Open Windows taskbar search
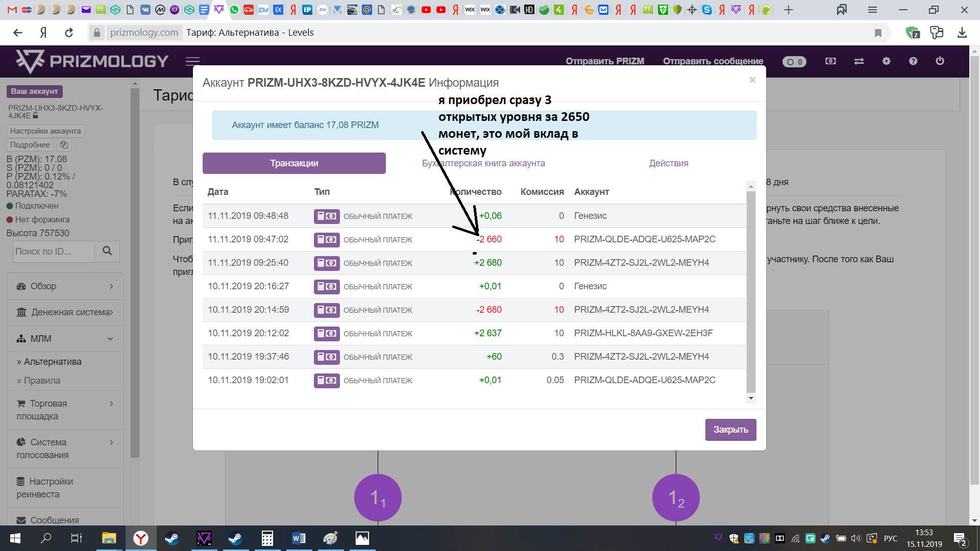 pos(46,538)
